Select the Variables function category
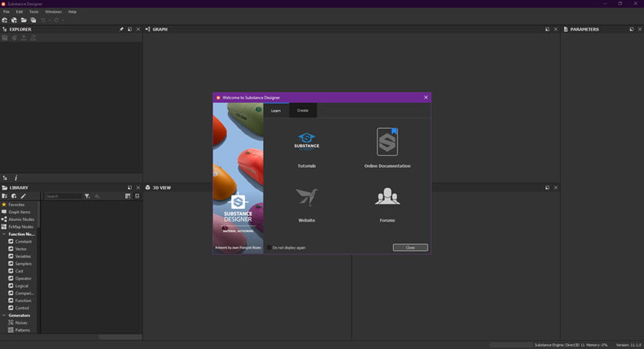Screen dimensions: 644x349 click(x=23, y=256)
